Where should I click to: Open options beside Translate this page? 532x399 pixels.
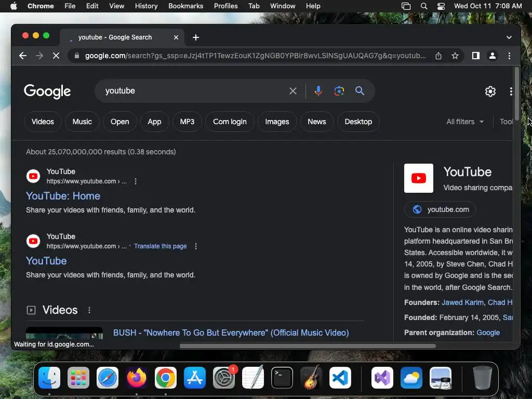pyautogui.click(x=196, y=246)
